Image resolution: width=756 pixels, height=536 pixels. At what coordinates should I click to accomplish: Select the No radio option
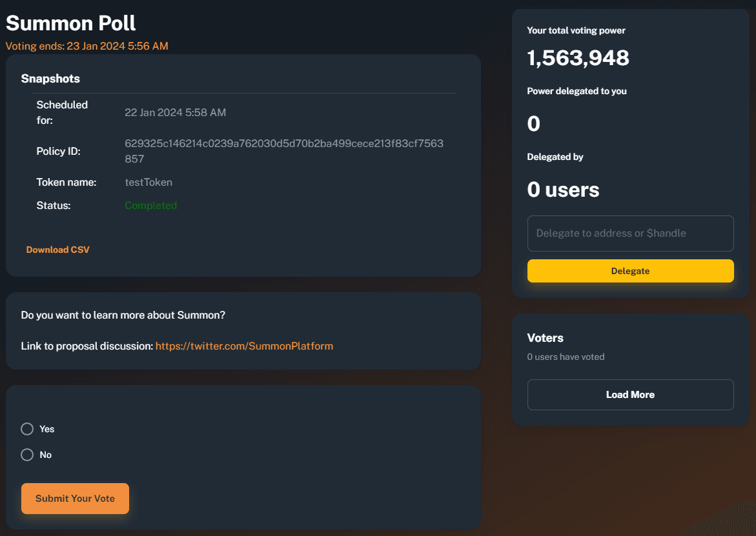(28, 455)
